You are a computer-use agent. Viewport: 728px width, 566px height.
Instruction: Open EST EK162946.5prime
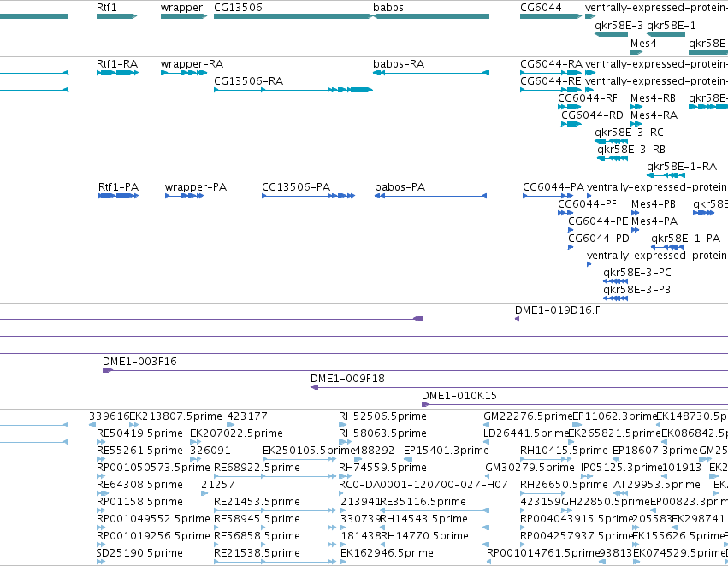387,554
